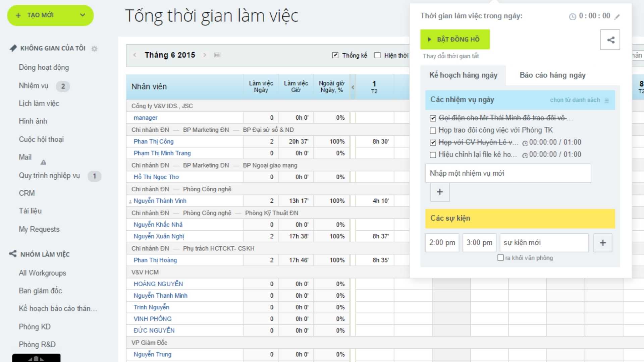This screenshot has width=644, height=362.
Task: Open All Workgroups in sidebar
Action: (x=42, y=273)
